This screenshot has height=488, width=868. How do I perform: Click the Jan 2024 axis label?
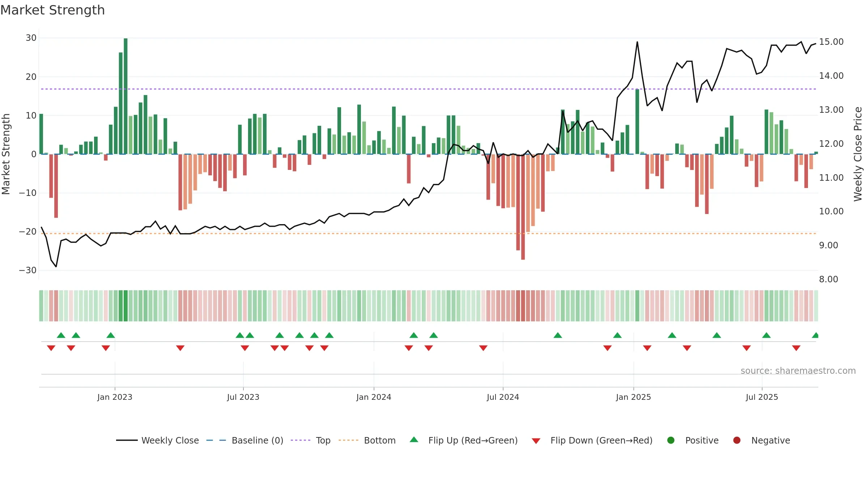374,397
